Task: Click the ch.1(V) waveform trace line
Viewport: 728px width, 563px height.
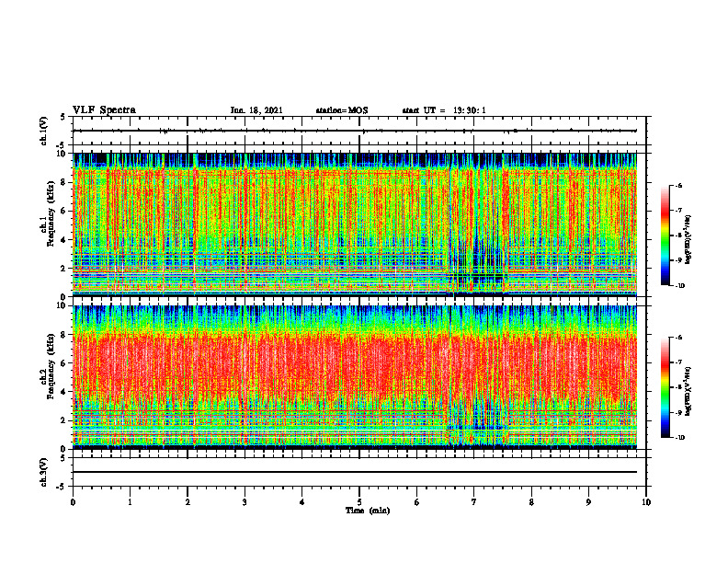Action: coord(355,131)
